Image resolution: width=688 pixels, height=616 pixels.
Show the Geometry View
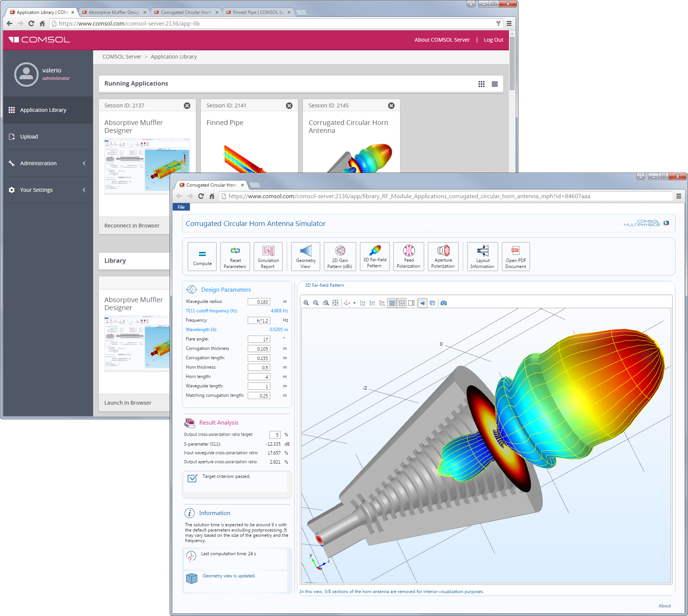click(x=306, y=256)
